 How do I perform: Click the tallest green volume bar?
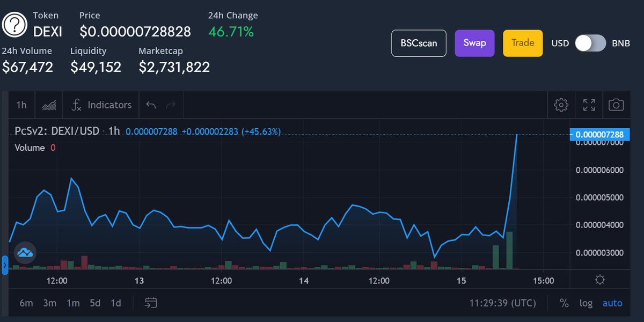click(509, 250)
